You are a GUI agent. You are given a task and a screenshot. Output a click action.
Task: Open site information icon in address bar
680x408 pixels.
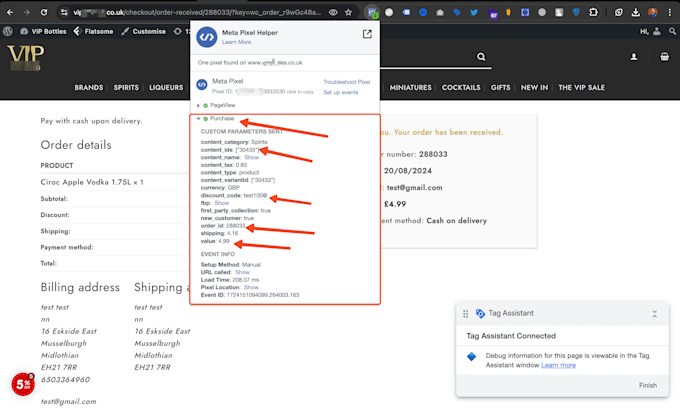64,12
